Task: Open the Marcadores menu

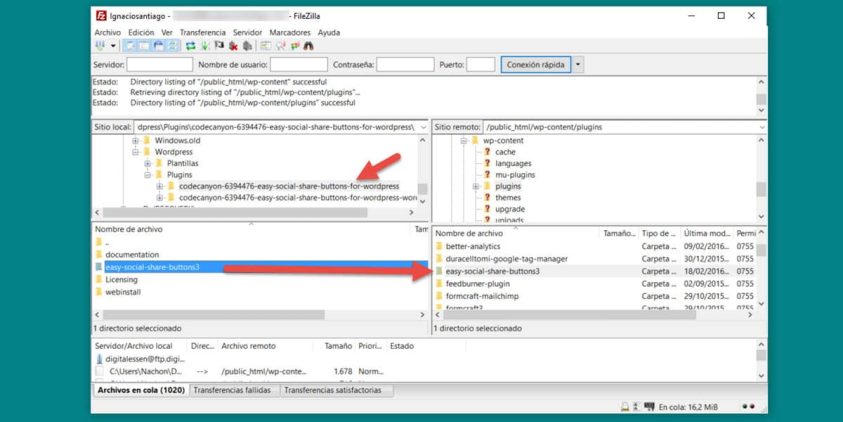Action: coord(290,32)
